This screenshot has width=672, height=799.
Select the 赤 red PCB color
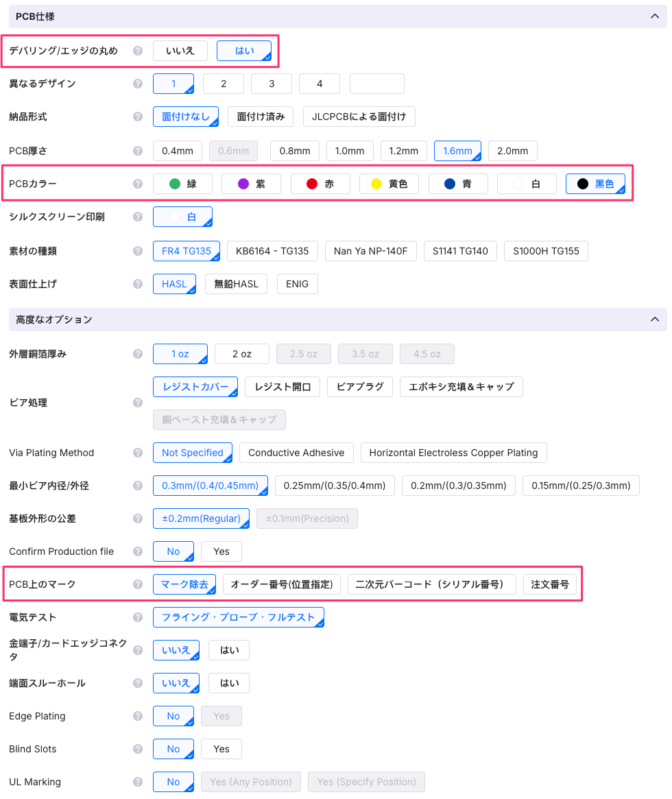(320, 184)
